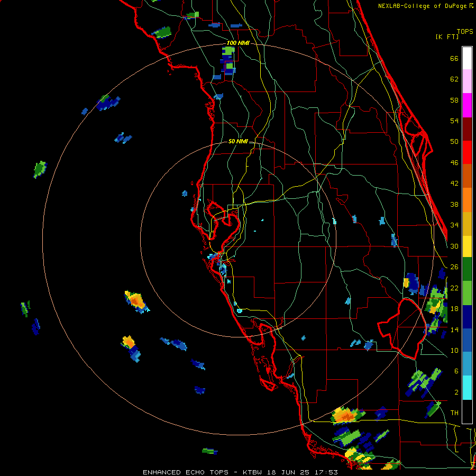Click the [K FT] units label
The width and height of the screenshot is (476, 476).
(447, 36)
